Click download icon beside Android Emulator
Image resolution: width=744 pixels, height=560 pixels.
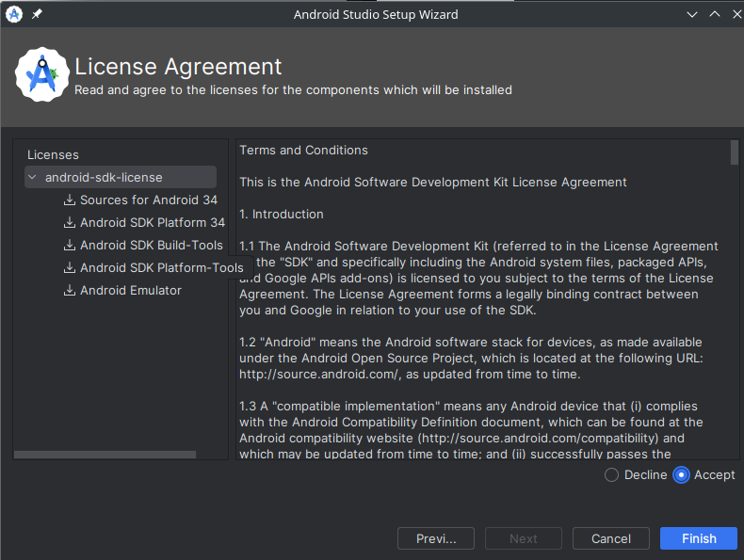point(70,291)
